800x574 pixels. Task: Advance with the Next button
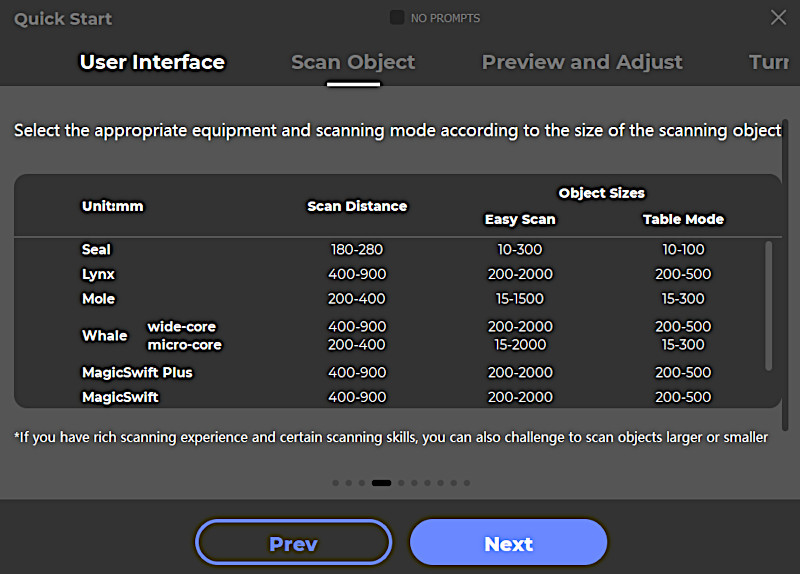pos(509,542)
